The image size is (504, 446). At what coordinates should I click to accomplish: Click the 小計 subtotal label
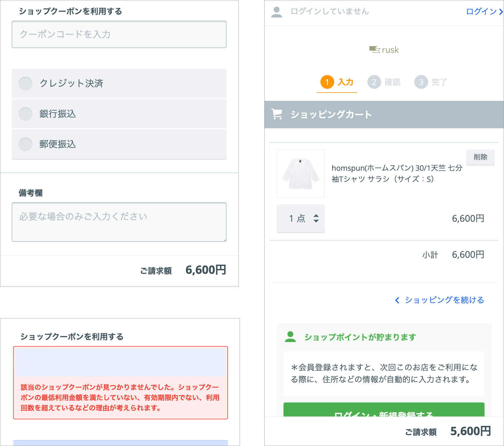[430, 255]
